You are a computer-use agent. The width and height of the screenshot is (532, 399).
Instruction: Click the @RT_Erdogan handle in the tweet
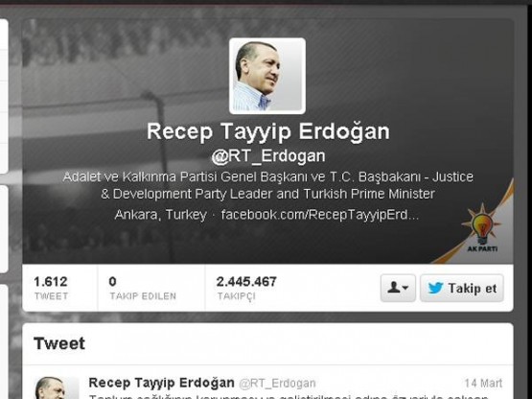[x=277, y=384]
